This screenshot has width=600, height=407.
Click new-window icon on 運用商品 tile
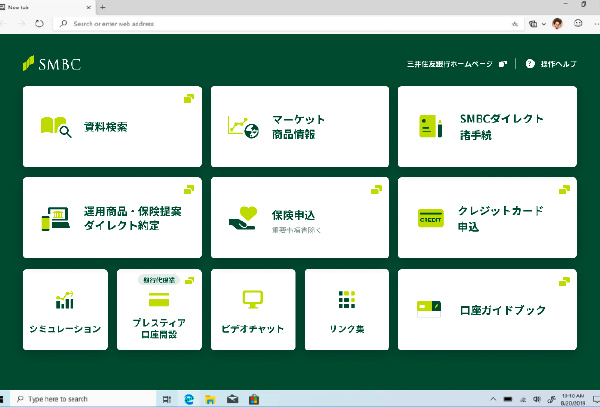(x=189, y=189)
